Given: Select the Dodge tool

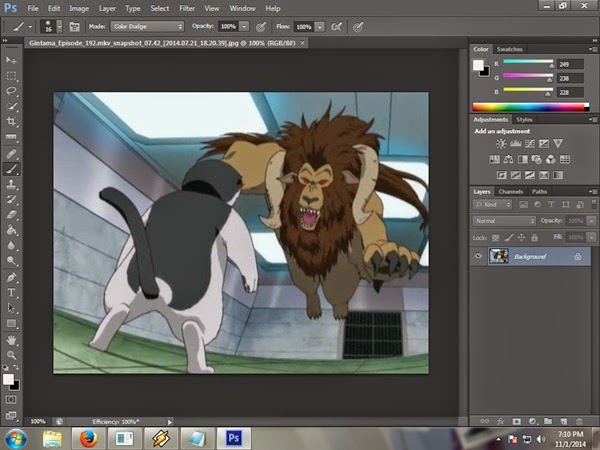Looking at the screenshot, I should [x=11, y=261].
